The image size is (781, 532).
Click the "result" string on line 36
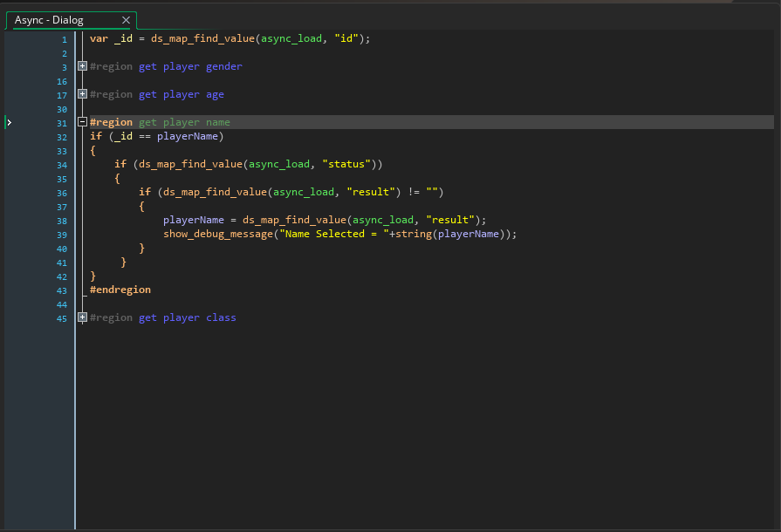[371, 192]
